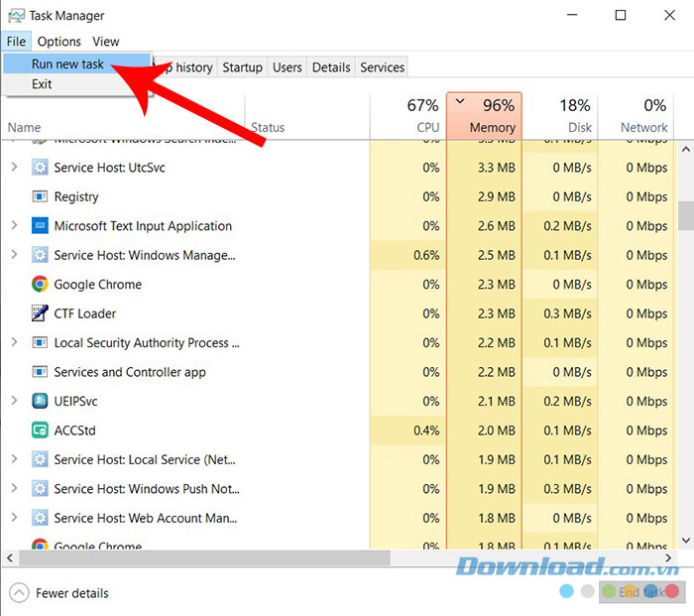
Task: Click the Microsoft Text Input Application icon
Action: coord(41,226)
